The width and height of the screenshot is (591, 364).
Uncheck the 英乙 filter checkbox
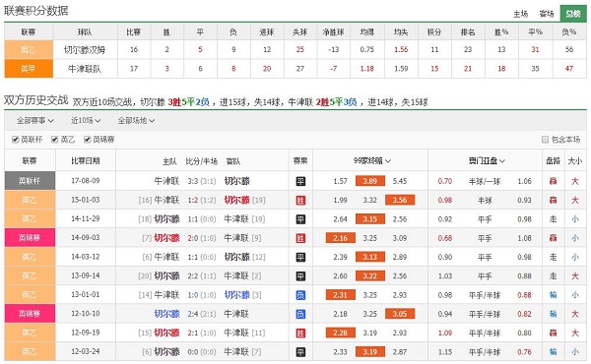(54, 140)
